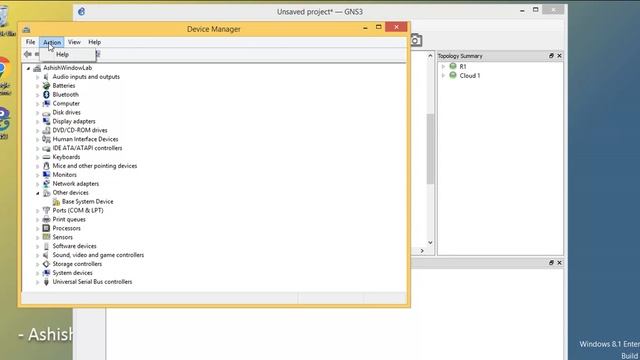Click the Keyboards icon
The image size is (640, 360).
click(46, 157)
